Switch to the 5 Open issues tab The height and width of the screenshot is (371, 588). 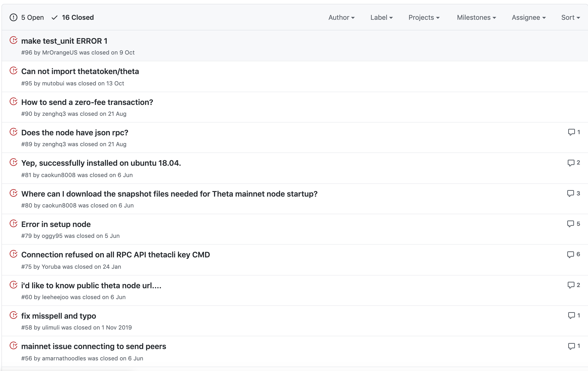pyautogui.click(x=32, y=18)
